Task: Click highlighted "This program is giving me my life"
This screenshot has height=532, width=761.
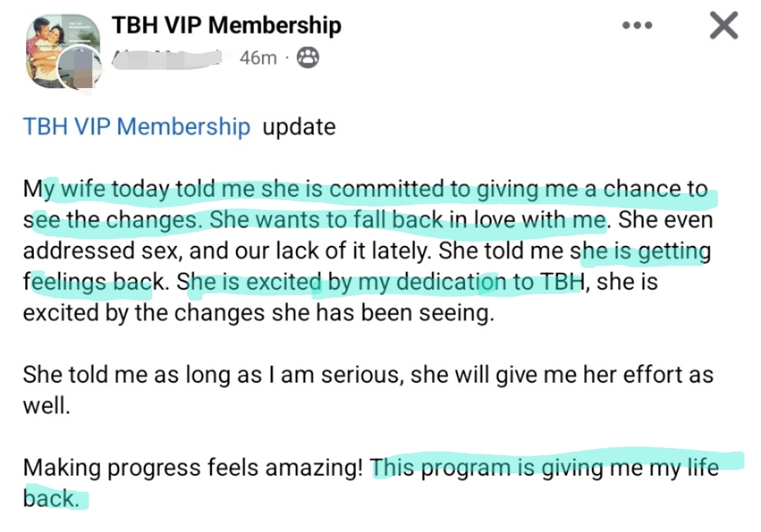Action: point(545,467)
